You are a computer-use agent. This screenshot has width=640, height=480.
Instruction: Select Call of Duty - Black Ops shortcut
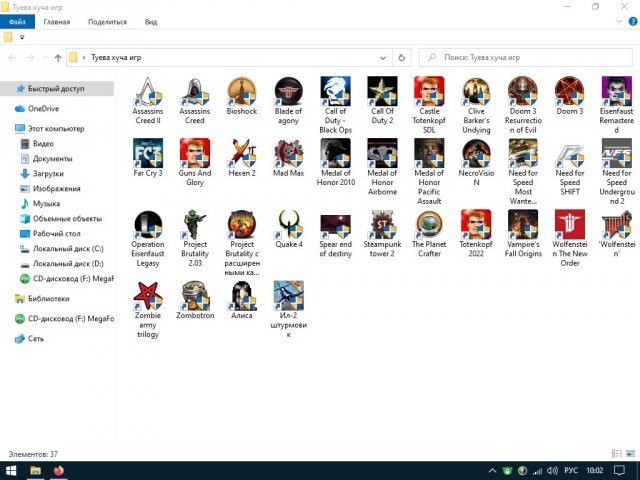coord(335,105)
